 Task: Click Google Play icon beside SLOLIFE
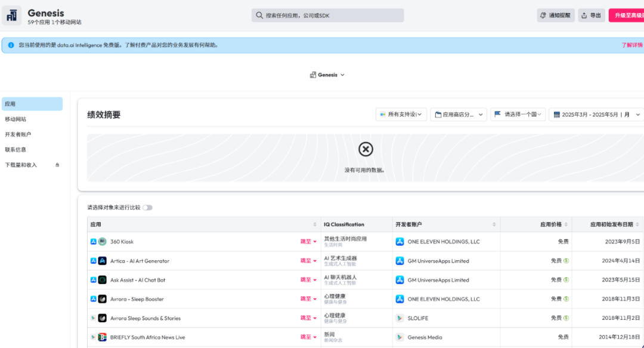tap(400, 318)
